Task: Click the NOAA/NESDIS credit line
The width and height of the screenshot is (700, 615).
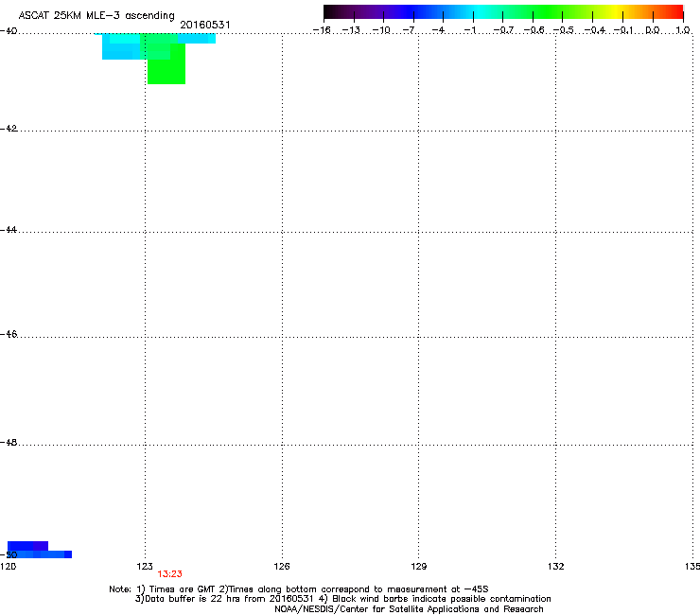Action: [409, 609]
